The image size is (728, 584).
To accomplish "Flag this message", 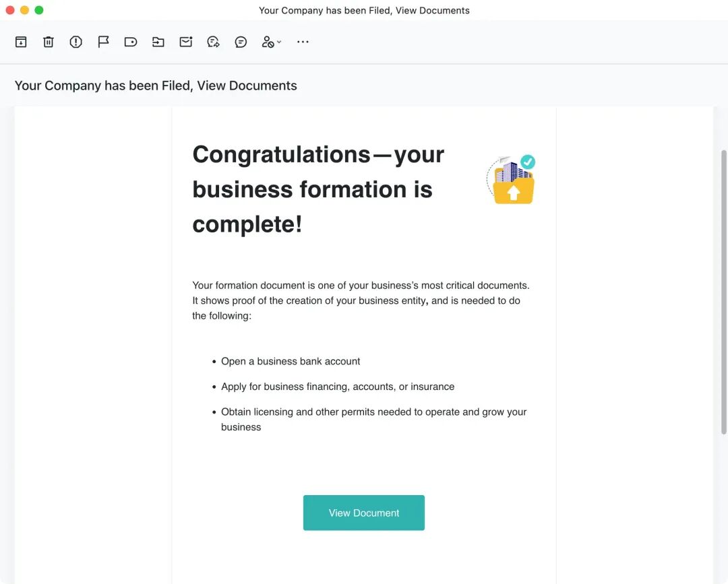I will 103,42.
